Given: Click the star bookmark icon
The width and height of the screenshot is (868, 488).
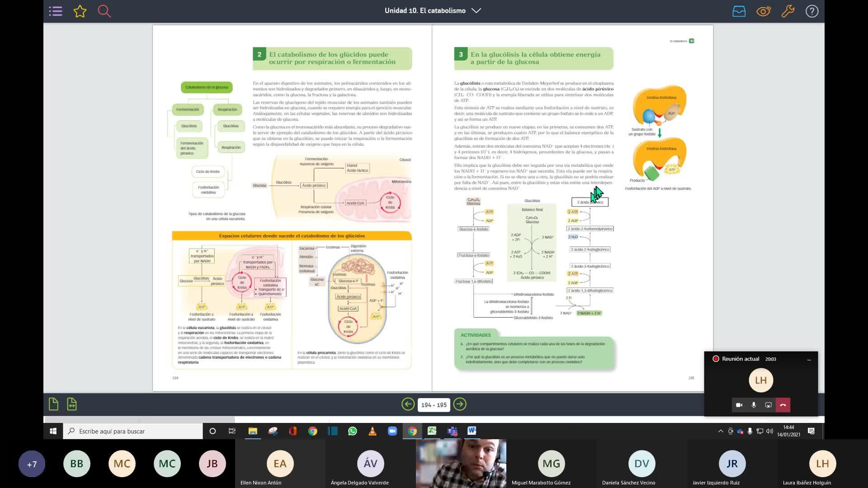Looking at the screenshot, I should coord(80,11).
